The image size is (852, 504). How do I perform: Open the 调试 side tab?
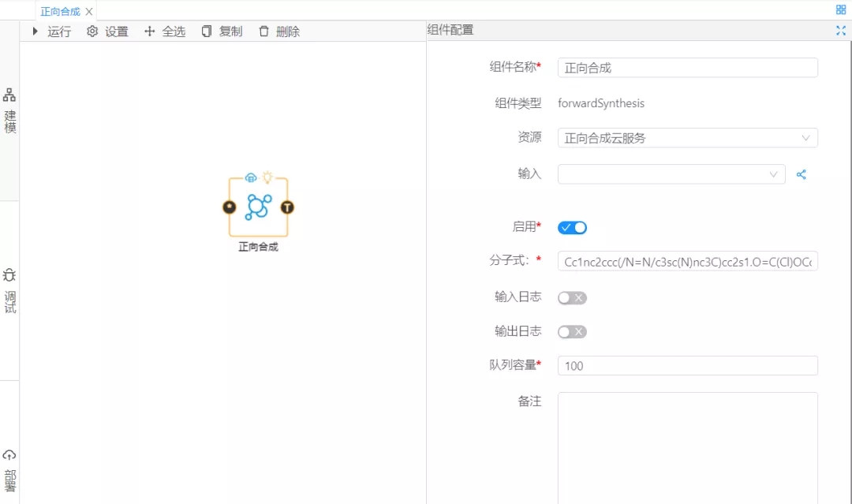9,290
